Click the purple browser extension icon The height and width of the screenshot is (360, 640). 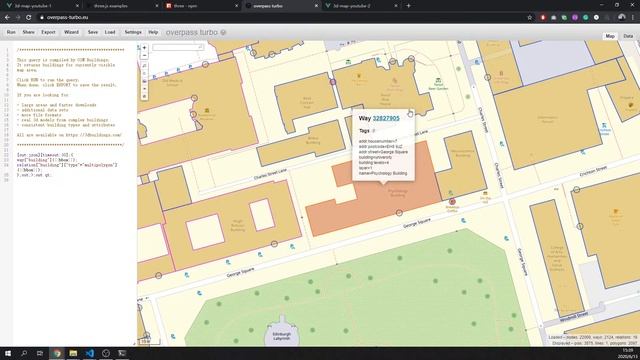[x=575, y=18]
